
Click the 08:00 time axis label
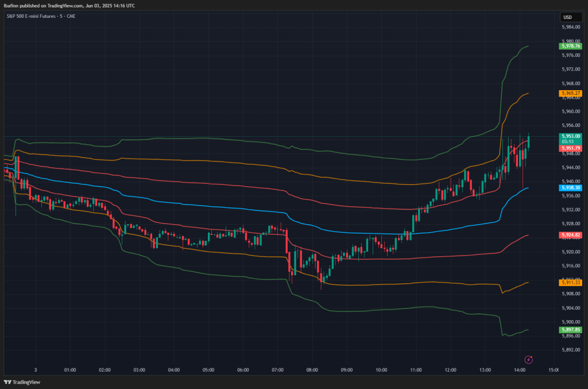[312, 370]
